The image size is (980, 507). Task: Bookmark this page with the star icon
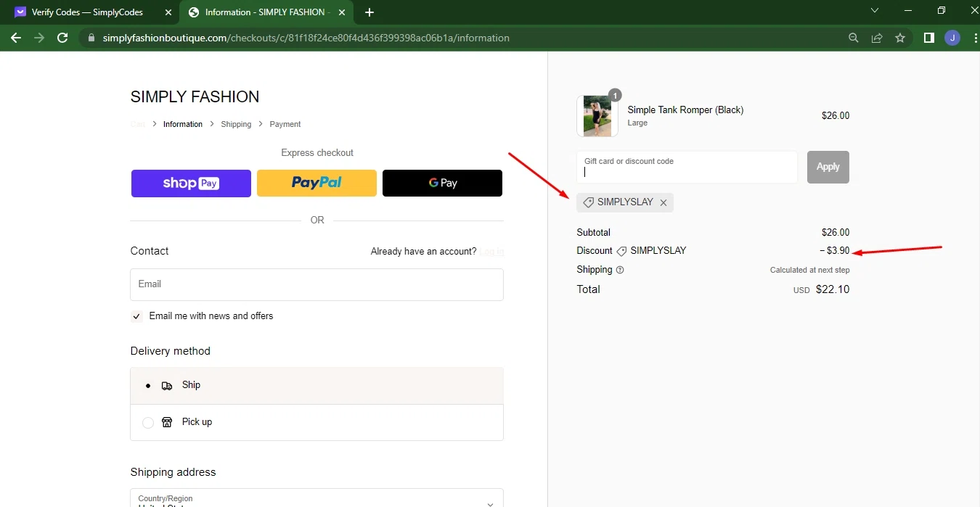[x=900, y=38]
